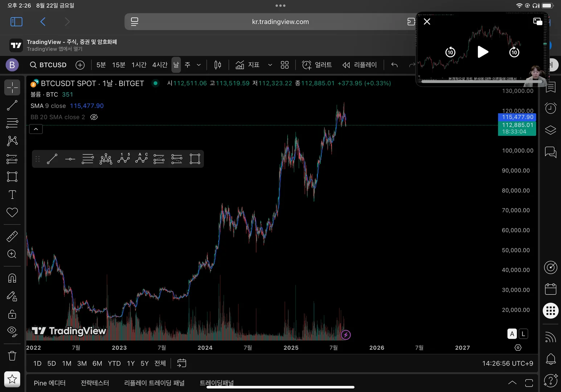
Task: Play the picture-in-picture video
Action: 482,52
